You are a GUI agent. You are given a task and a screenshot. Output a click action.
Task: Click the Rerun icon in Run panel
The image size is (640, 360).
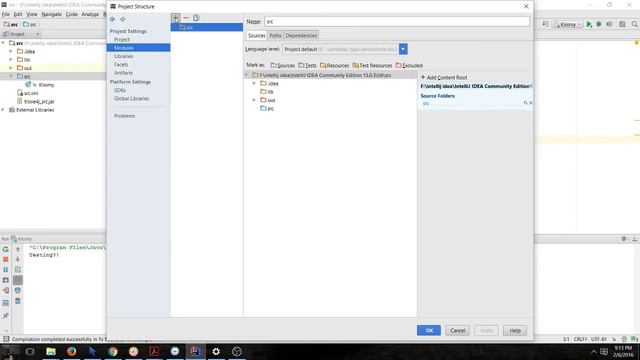point(6,249)
